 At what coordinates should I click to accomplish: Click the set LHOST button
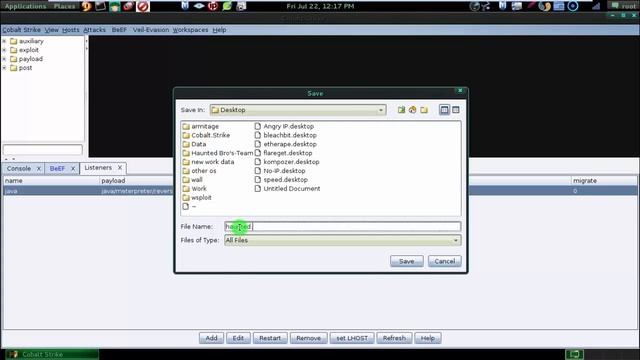coord(352,338)
